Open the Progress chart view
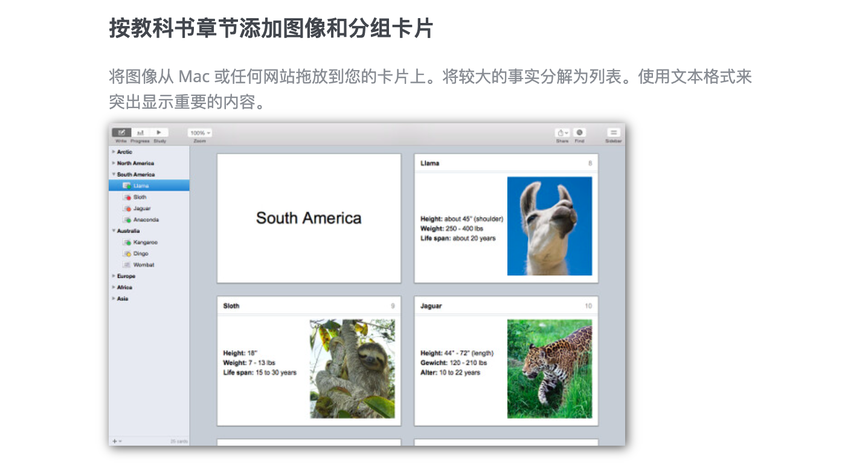The width and height of the screenshot is (868, 465). (x=140, y=132)
